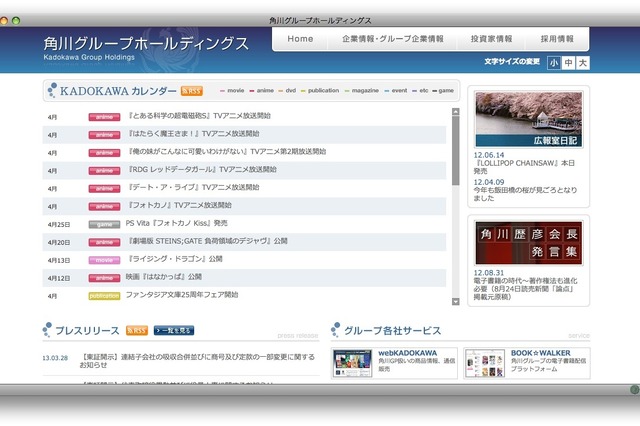640x426 pixels.
Task: Click the 『俺の妹がこんなに可愛いわけがない』 entry
Action: (x=227, y=152)
